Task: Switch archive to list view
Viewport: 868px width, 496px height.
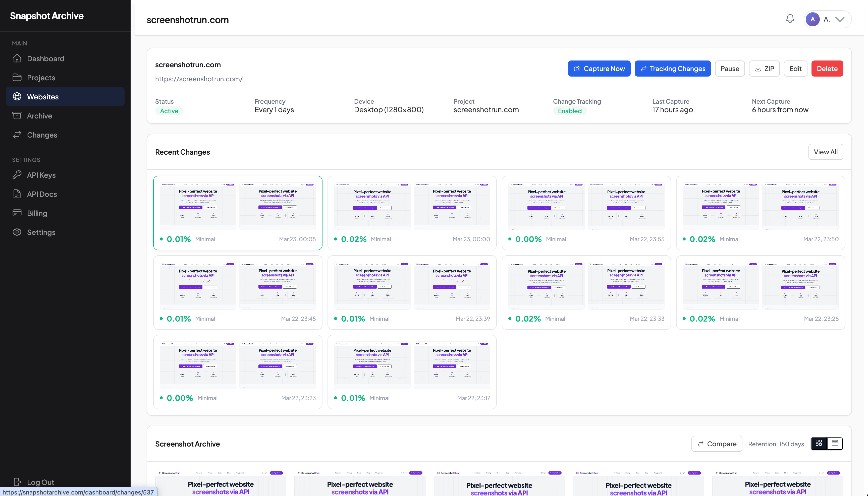Action: tap(835, 444)
